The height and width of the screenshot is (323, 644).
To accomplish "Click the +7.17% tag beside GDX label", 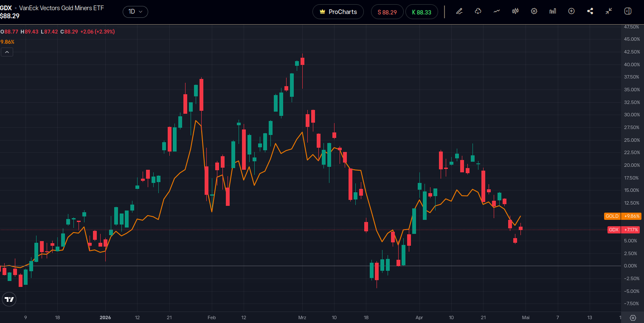I will (x=630, y=230).
